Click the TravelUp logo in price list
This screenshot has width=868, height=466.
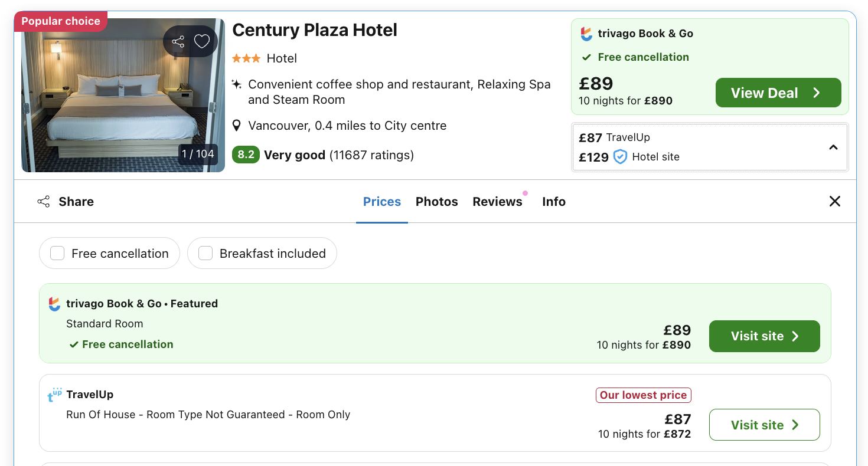[x=54, y=395]
